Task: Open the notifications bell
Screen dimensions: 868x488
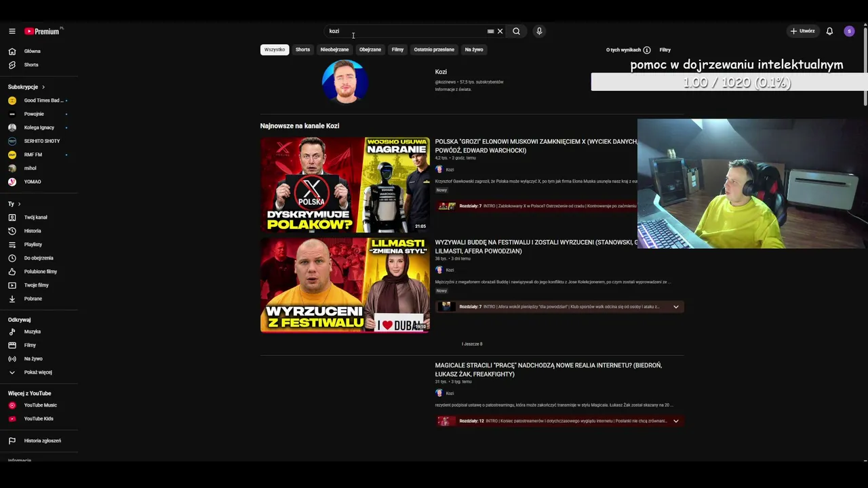Action: (829, 31)
